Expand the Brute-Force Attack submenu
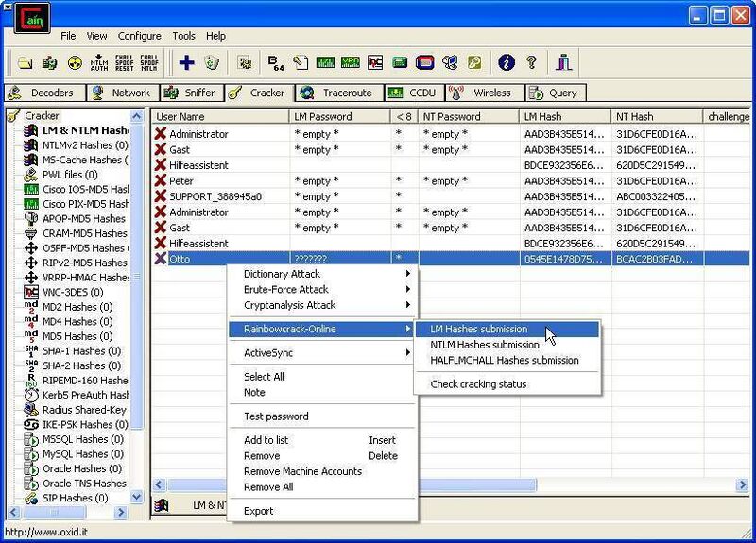 pos(322,290)
